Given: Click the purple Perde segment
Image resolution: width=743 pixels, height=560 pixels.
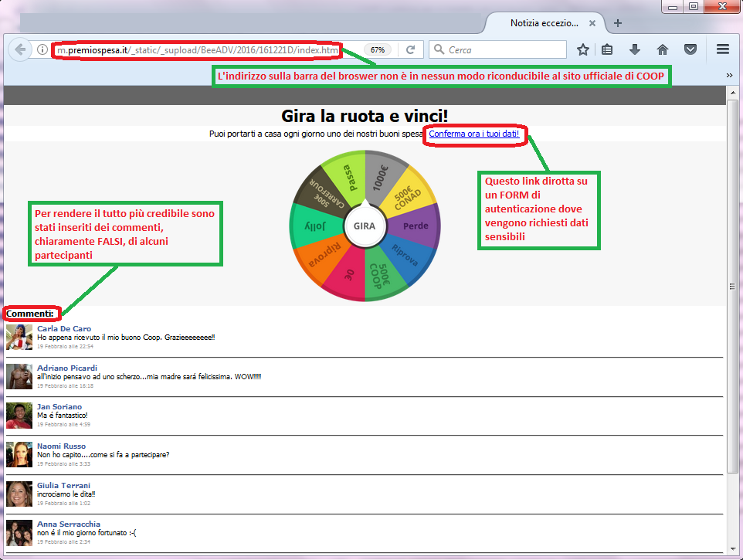Looking at the screenshot, I should tap(416, 226).
